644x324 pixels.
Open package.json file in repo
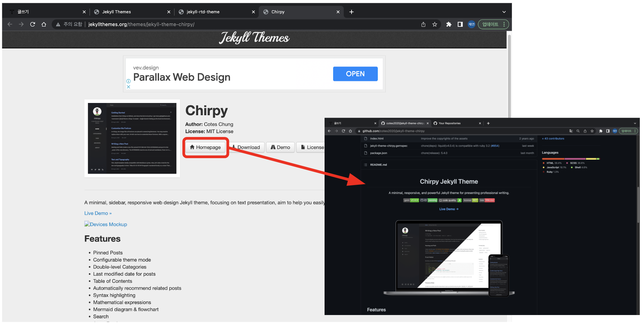pyautogui.click(x=378, y=153)
